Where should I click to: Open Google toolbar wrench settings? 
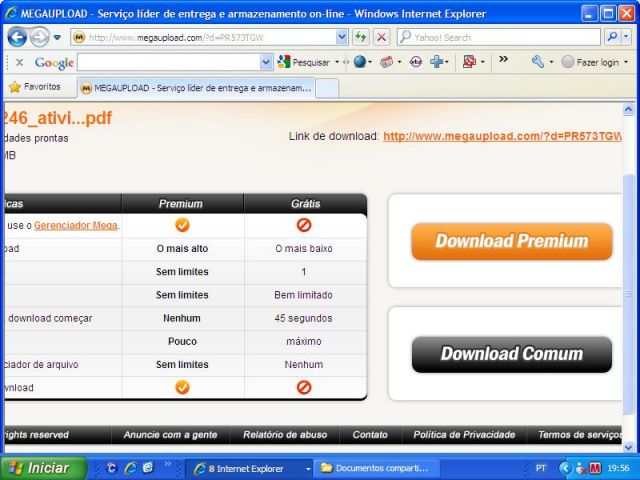point(538,62)
